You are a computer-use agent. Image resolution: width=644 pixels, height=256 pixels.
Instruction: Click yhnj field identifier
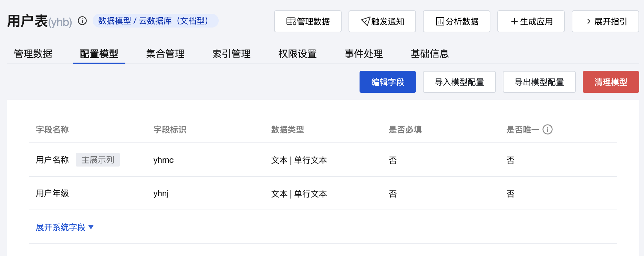(x=161, y=194)
